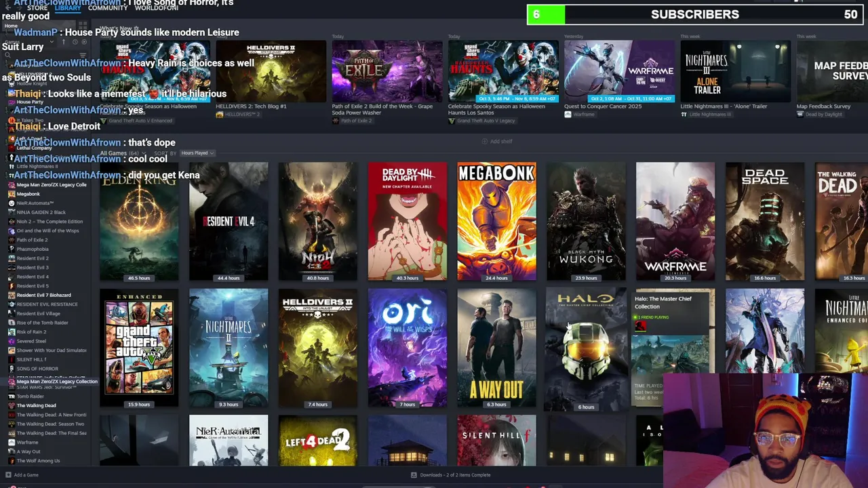Select Grand Theft Auto V Enhanced cover
Screen dimensions: 868x488
click(139, 348)
